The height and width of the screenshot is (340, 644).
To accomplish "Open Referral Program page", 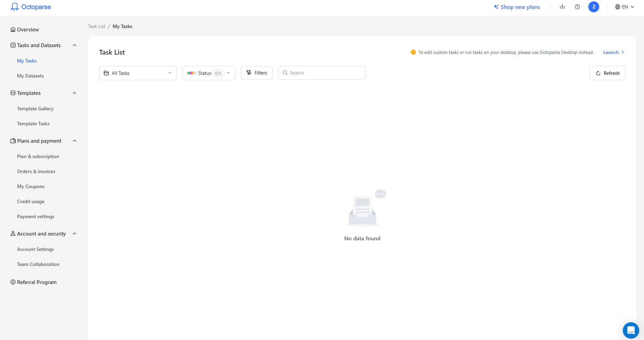I will (37, 282).
